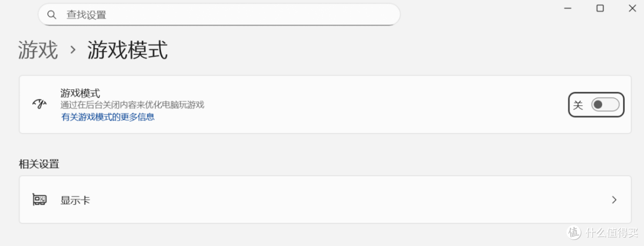Maximize the settings window
Image resolution: width=644 pixels, height=246 pixels.
tap(600, 8)
